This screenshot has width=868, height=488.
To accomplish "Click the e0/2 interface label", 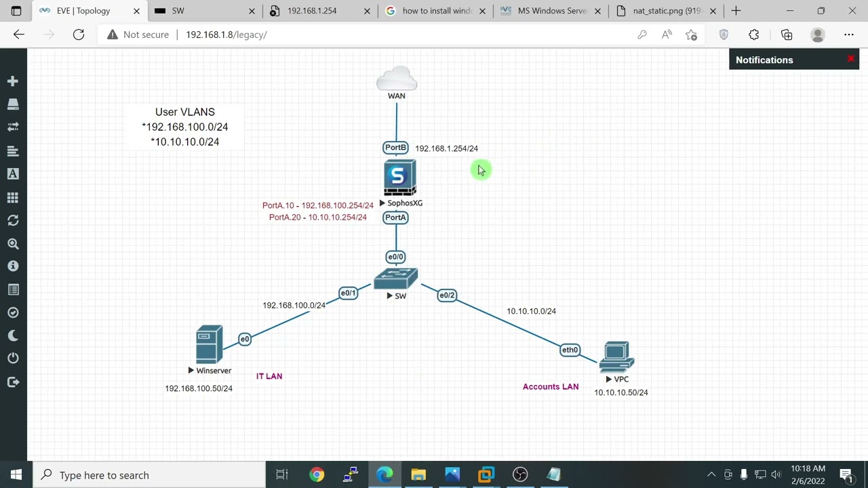I will pyautogui.click(x=447, y=295).
